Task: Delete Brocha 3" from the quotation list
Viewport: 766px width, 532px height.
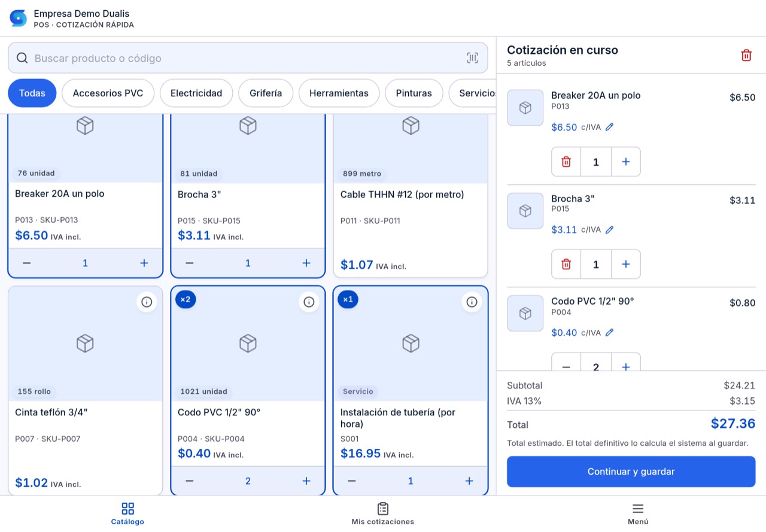Action: [566, 264]
